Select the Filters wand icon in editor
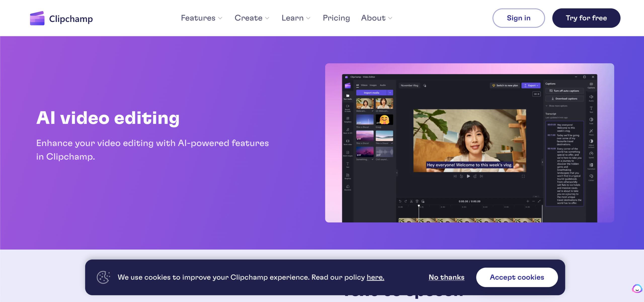The height and width of the screenshot is (302, 644). (591, 132)
